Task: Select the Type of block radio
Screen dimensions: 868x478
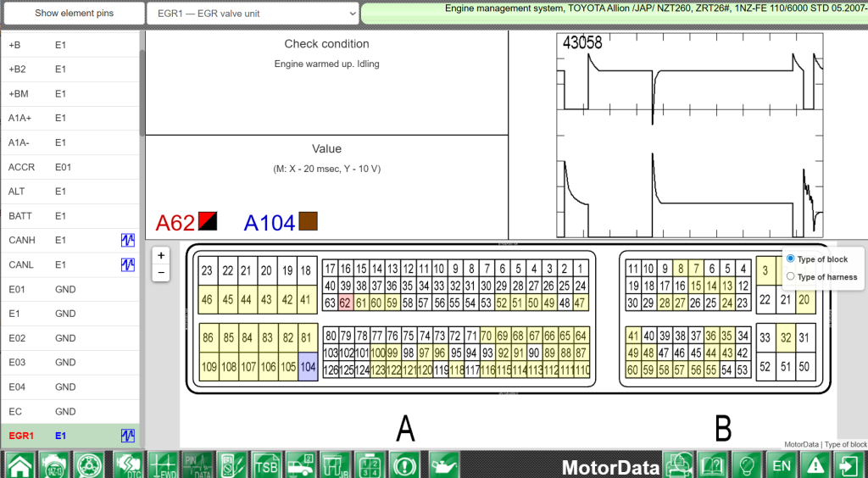Action: [x=791, y=258]
